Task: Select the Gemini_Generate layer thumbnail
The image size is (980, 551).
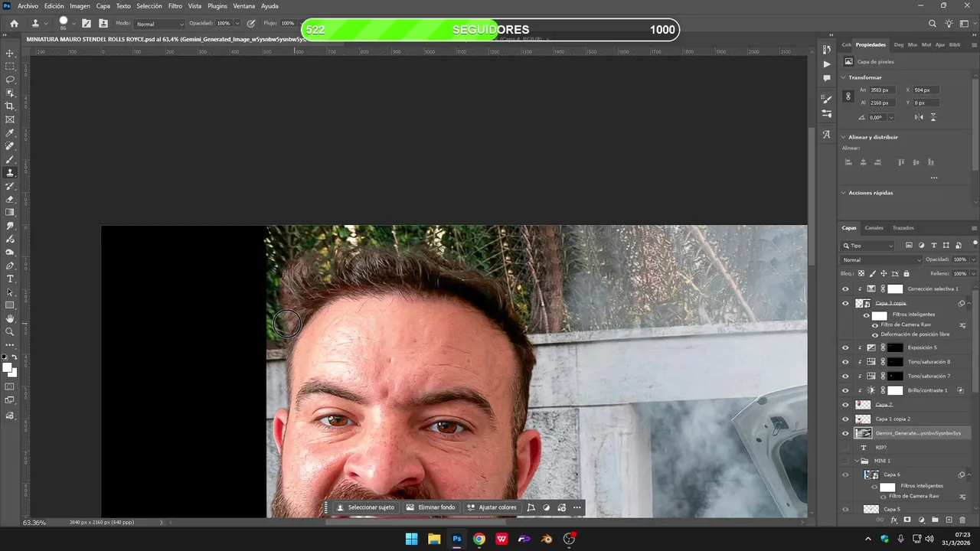Action: tap(863, 433)
